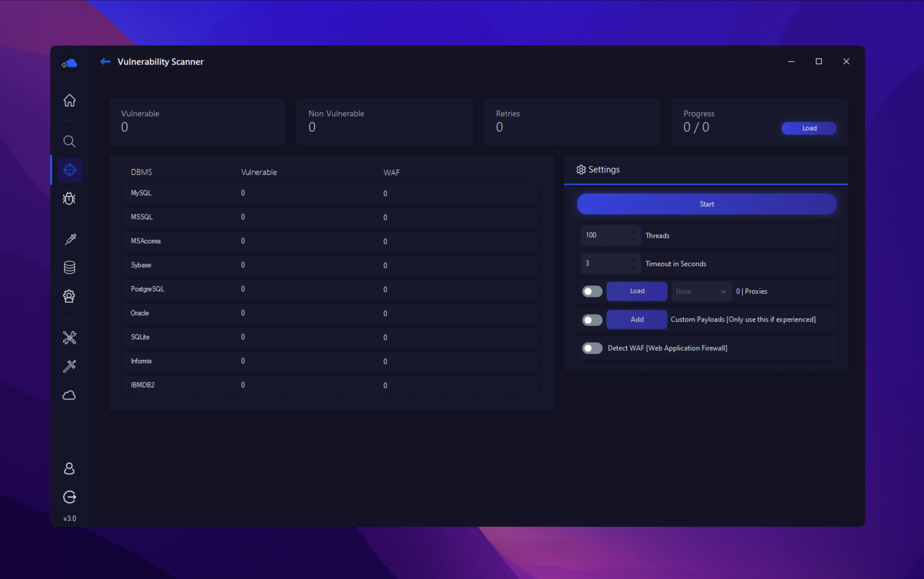This screenshot has width=924, height=579.
Task: Increase Threads value with up arrow
Action: (634, 232)
